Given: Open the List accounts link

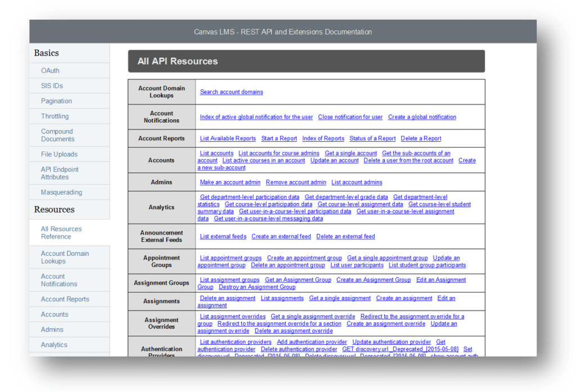Looking at the screenshot, I should point(217,153).
